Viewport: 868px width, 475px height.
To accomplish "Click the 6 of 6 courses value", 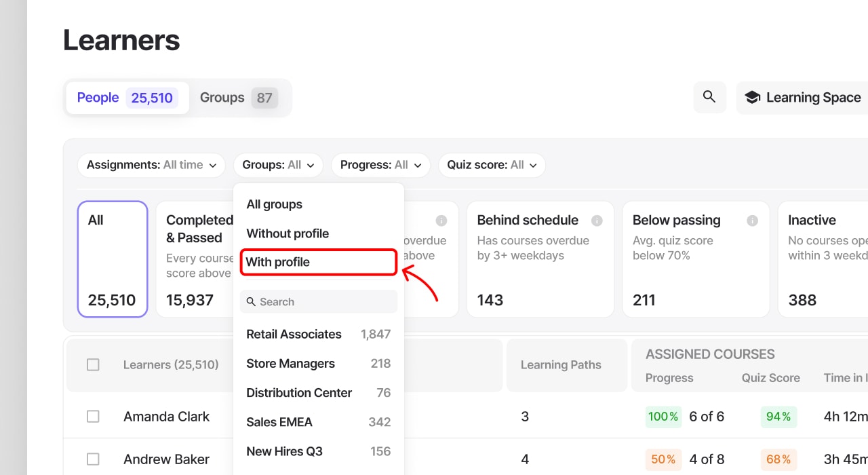I will 707,417.
